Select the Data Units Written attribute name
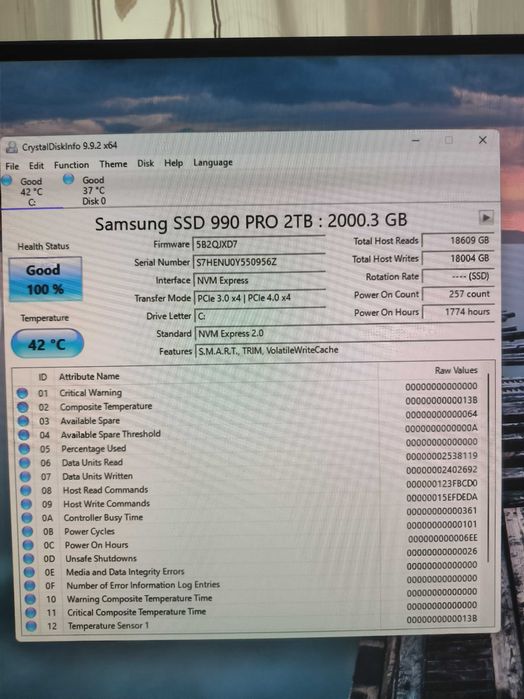The image size is (524, 699). pos(97,476)
